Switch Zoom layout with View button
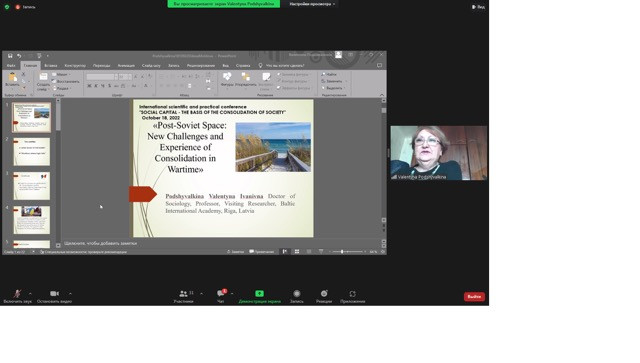 pos(478,7)
